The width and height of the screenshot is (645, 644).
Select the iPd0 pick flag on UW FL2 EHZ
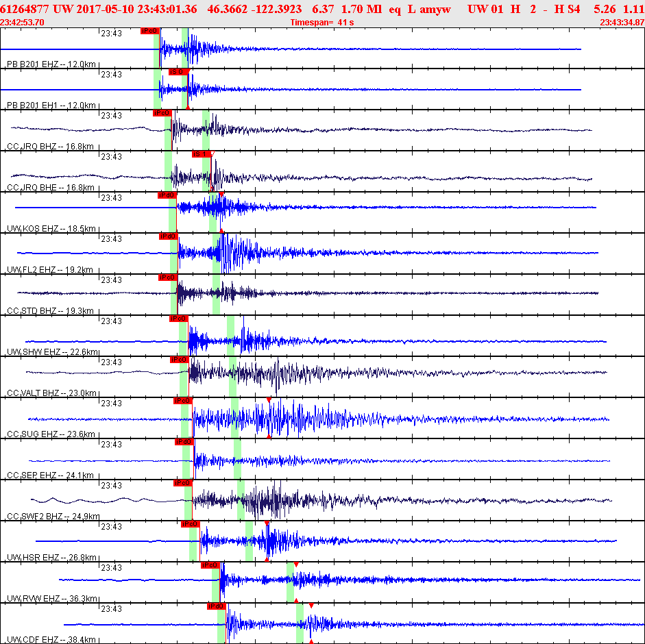pyautogui.click(x=168, y=236)
